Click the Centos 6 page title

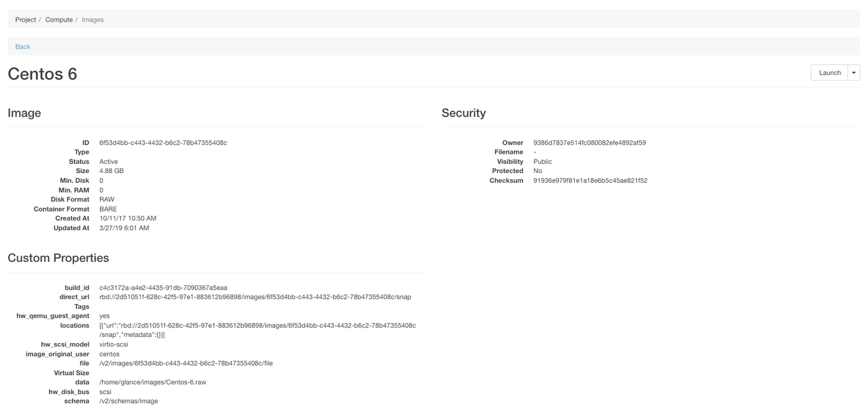[42, 74]
